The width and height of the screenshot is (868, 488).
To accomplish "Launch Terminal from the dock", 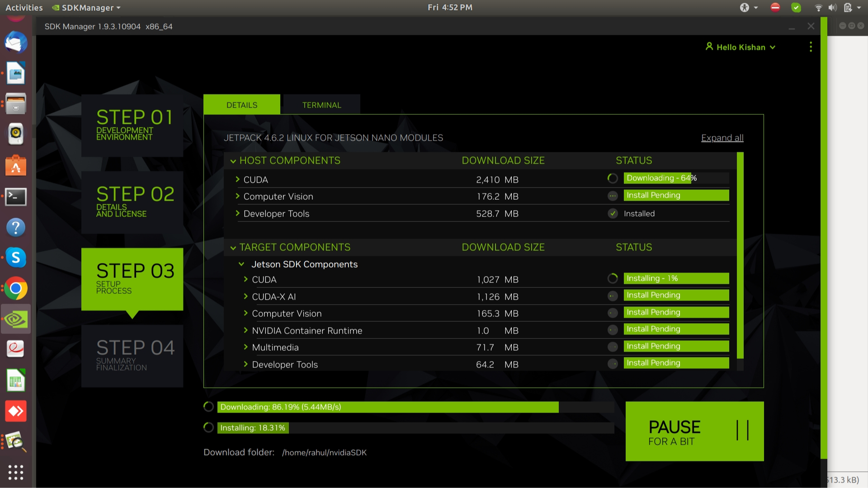I will point(16,197).
